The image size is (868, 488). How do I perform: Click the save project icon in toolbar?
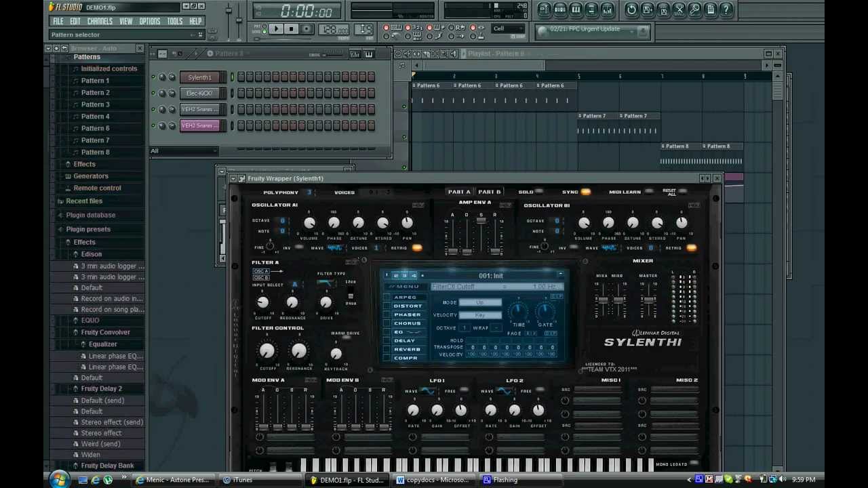click(648, 9)
